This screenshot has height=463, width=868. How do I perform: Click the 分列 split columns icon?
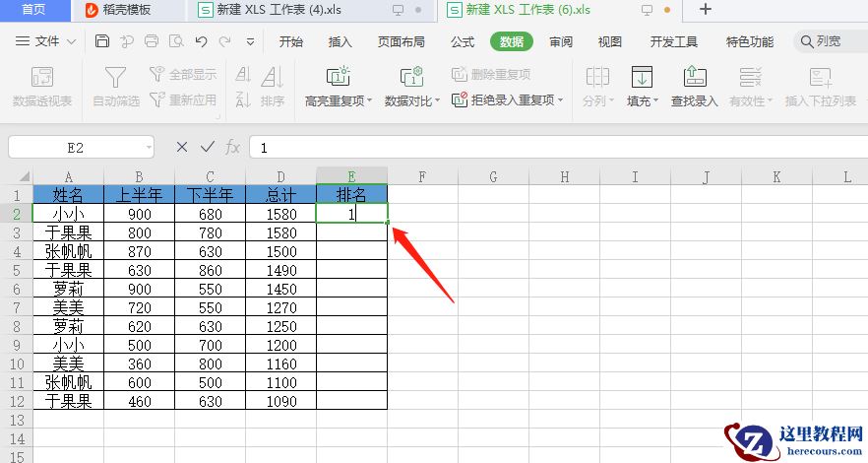[597, 77]
